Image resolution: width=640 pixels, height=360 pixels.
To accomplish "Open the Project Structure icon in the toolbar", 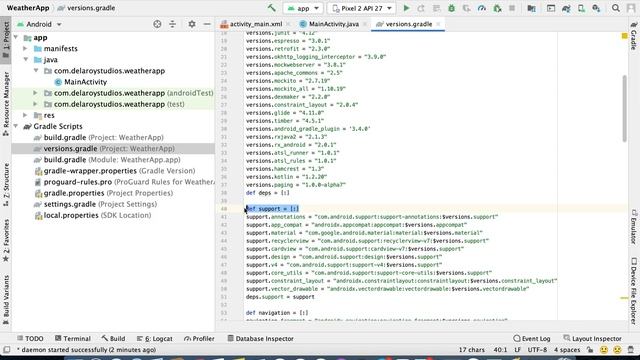I will (531, 8).
